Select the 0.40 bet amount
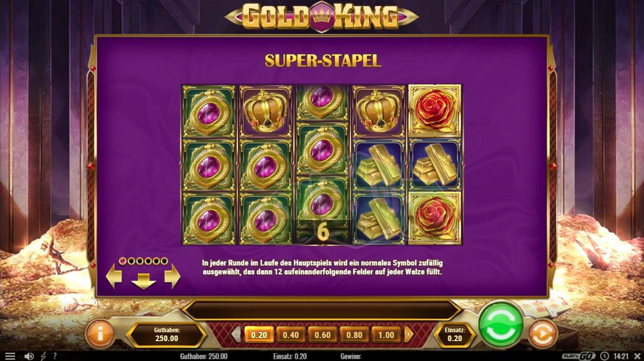The height and width of the screenshot is (361, 644). click(x=291, y=335)
